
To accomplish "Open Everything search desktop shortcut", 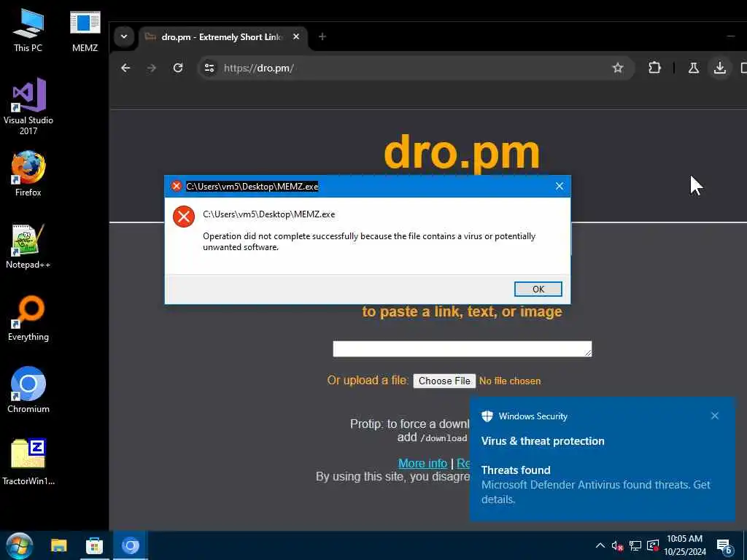I will [x=28, y=318].
